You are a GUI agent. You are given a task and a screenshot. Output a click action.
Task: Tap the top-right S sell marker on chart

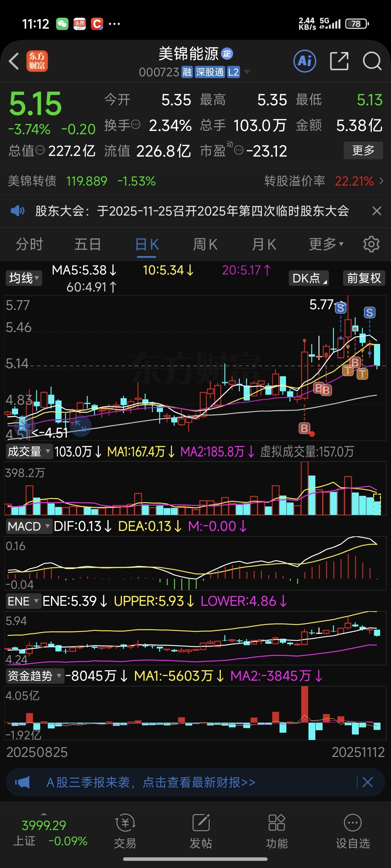369,312
